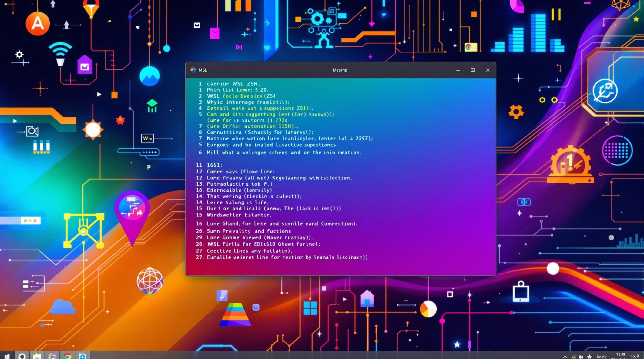Open Google Chrome from the taskbar
Viewport: 644px width, 359px height.
coord(67,356)
